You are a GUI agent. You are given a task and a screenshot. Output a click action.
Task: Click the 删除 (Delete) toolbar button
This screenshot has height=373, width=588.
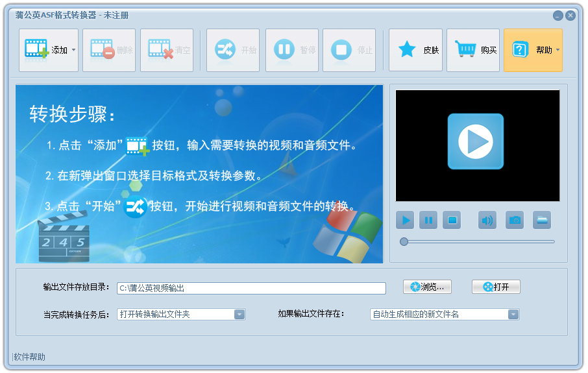(x=109, y=50)
